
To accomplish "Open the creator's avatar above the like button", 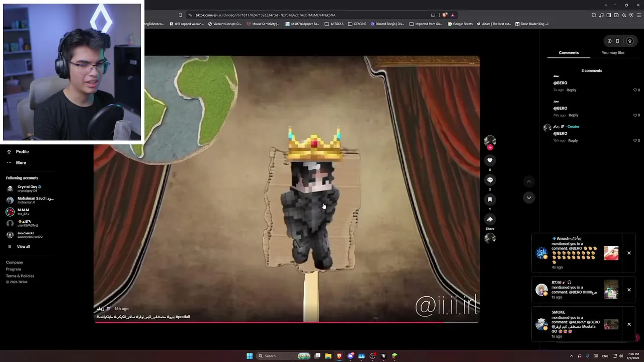I will tap(490, 141).
